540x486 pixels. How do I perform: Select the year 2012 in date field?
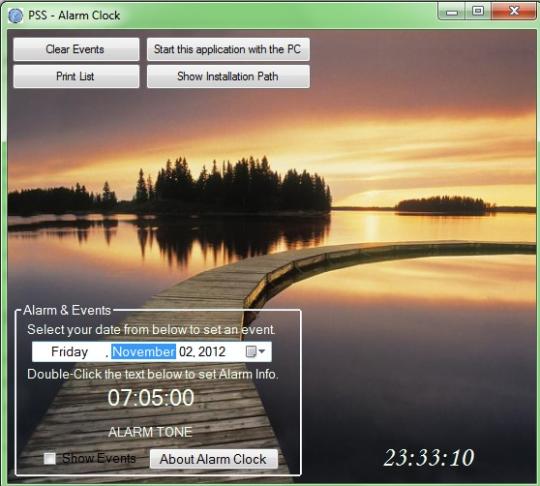tap(212, 352)
